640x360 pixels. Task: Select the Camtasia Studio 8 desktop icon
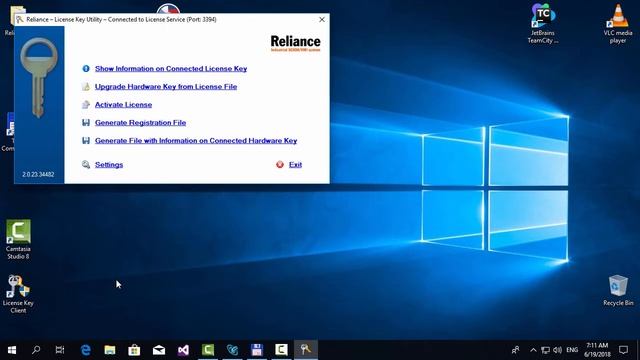(x=18, y=240)
